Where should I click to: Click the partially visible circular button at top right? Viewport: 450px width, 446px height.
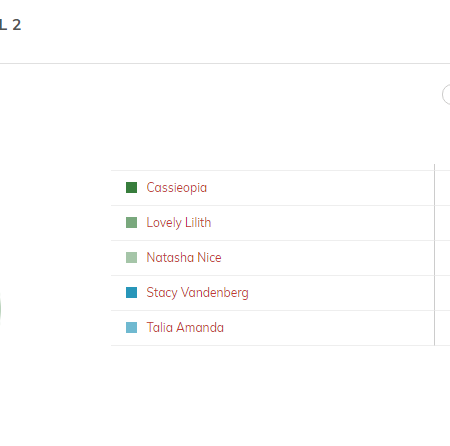pyautogui.click(x=446, y=95)
